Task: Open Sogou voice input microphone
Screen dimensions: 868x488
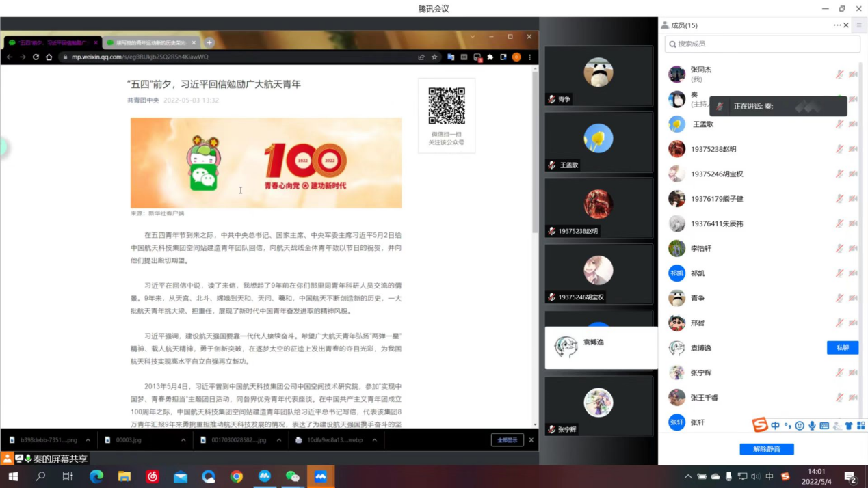Action: [x=812, y=426]
